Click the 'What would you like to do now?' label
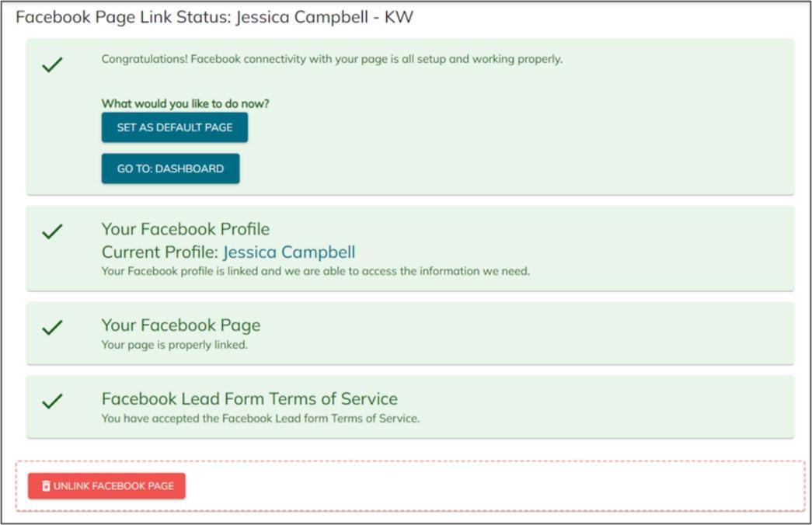The image size is (812, 525). click(186, 103)
